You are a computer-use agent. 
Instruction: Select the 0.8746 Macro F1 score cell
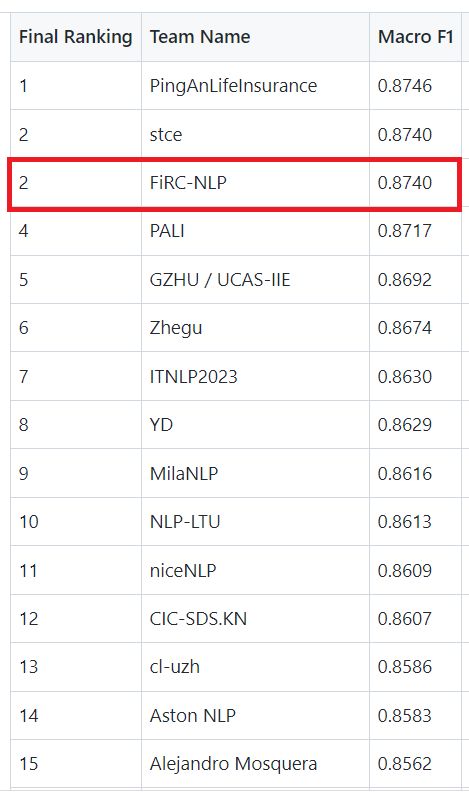[415, 86]
